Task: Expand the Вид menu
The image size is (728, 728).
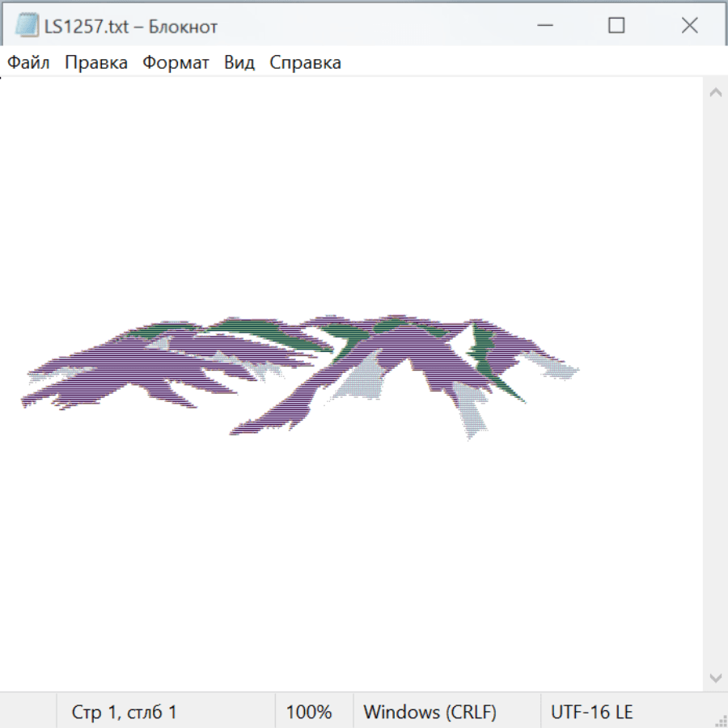Action: 239,63
